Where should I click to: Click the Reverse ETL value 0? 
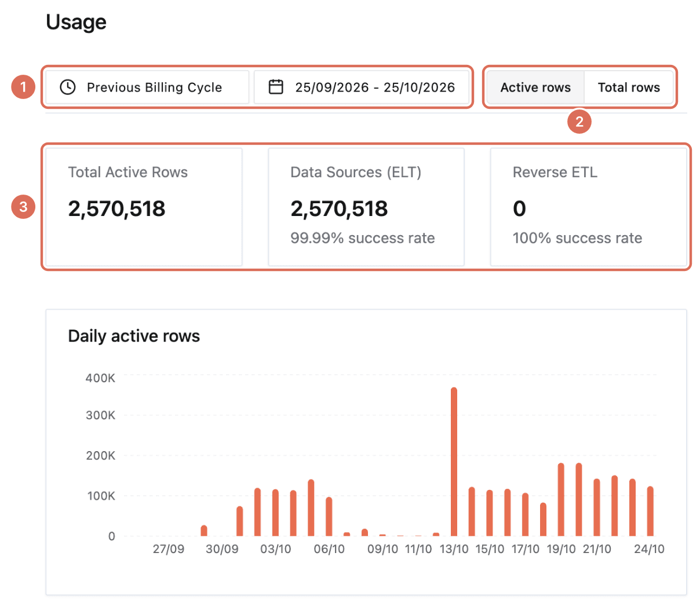click(x=519, y=208)
